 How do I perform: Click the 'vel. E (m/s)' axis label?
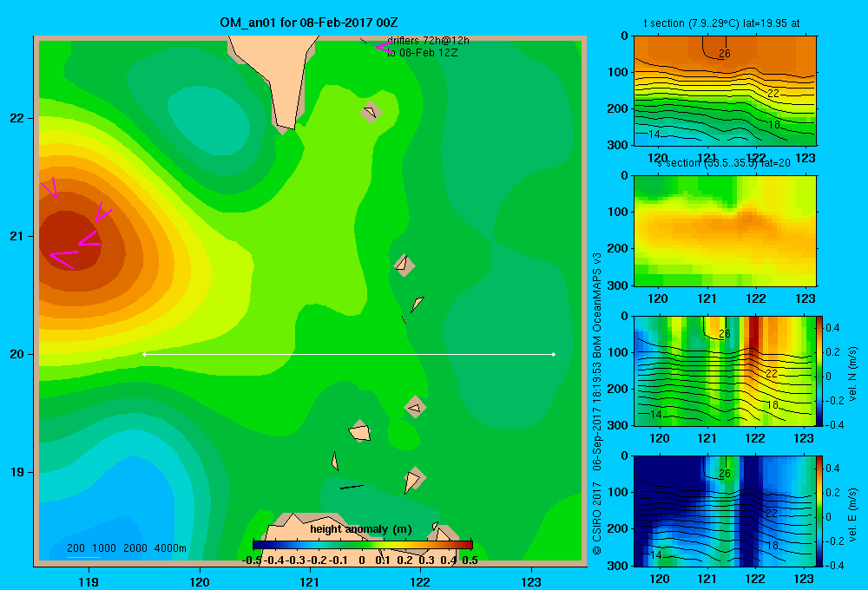(x=853, y=515)
